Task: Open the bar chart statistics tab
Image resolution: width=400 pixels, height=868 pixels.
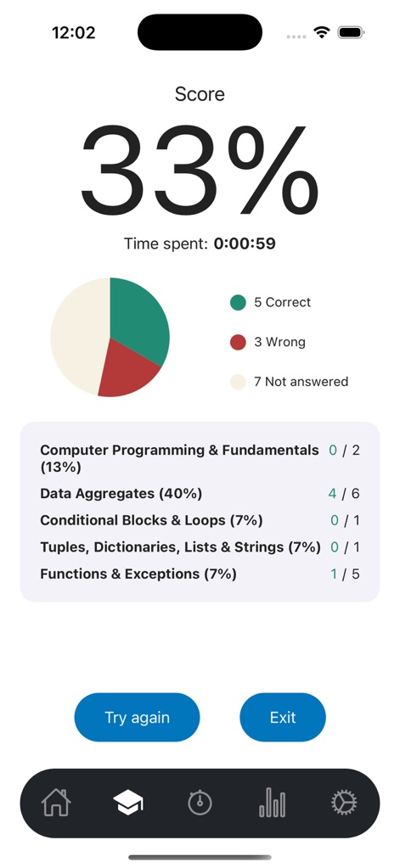Action: (272, 802)
